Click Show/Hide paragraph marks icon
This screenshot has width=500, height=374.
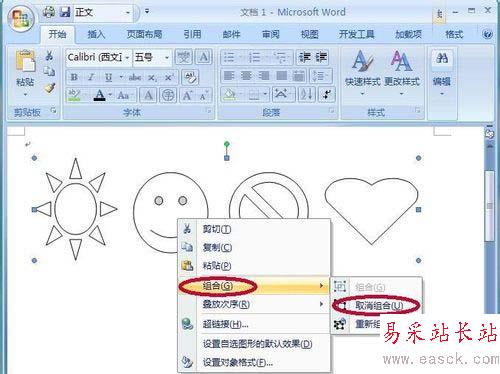pos(327,95)
